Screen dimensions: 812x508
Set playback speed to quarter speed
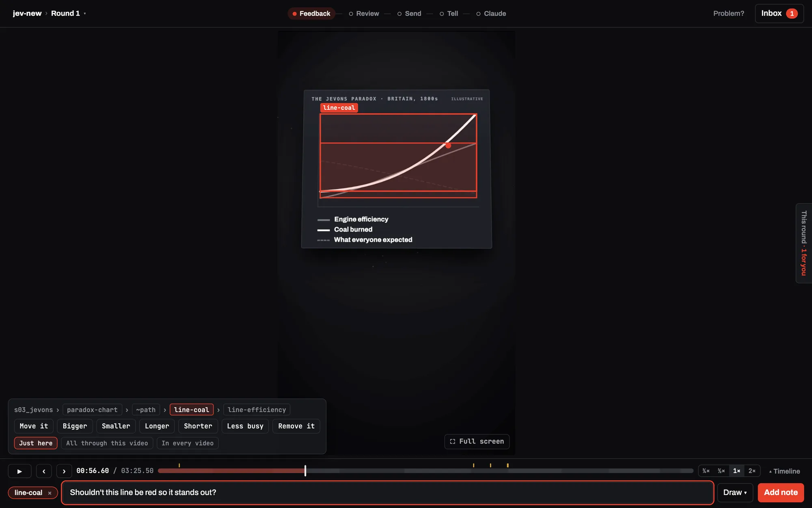706,471
